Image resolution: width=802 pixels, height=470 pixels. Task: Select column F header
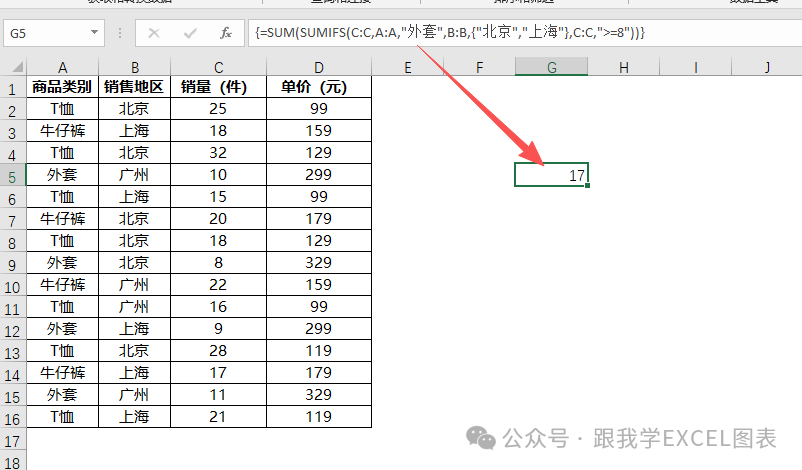coord(479,67)
